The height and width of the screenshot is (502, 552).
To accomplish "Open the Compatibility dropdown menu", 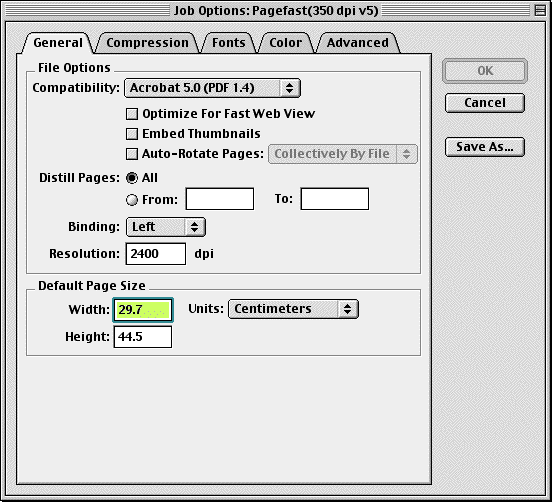I will [x=212, y=88].
